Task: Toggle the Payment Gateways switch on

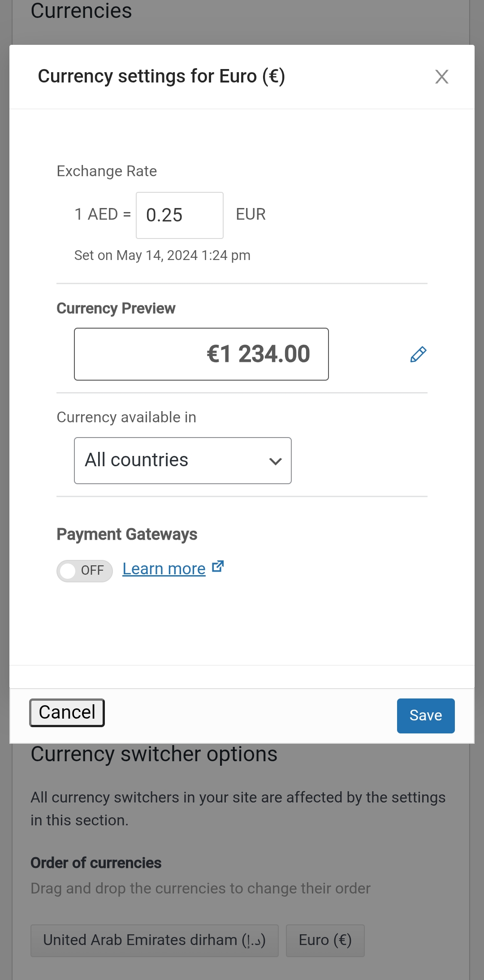Action: click(x=84, y=571)
